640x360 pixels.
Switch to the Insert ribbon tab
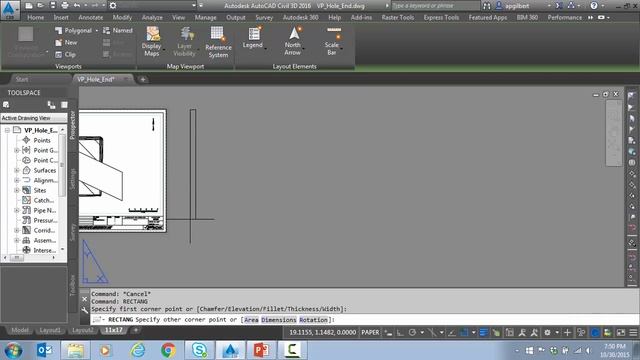tap(61, 18)
